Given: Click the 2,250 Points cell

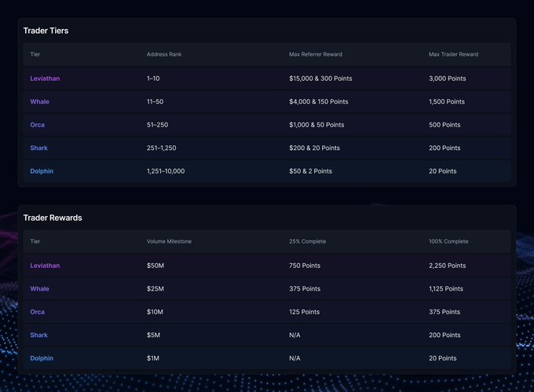Looking at the screenshot, I should 447,266.
